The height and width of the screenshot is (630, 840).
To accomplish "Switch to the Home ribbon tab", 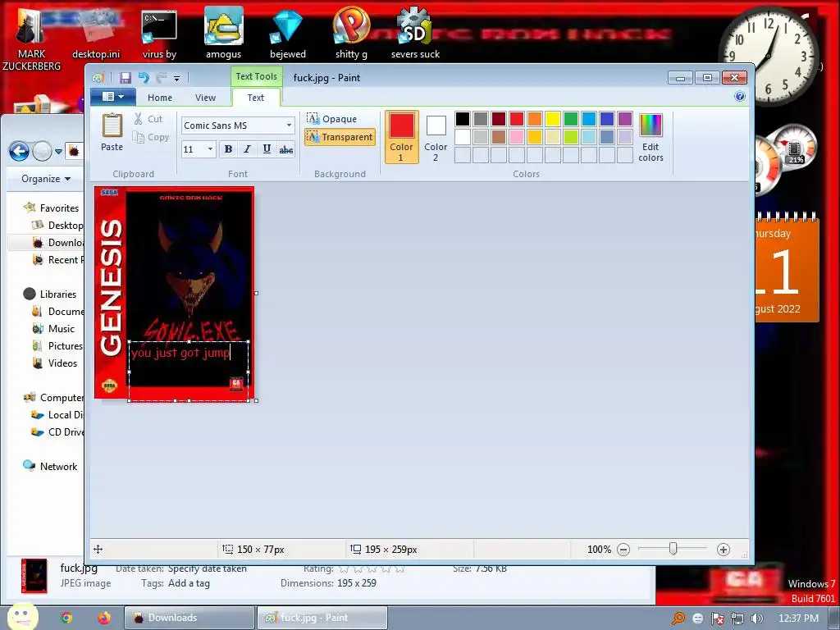I will (160, 98).
